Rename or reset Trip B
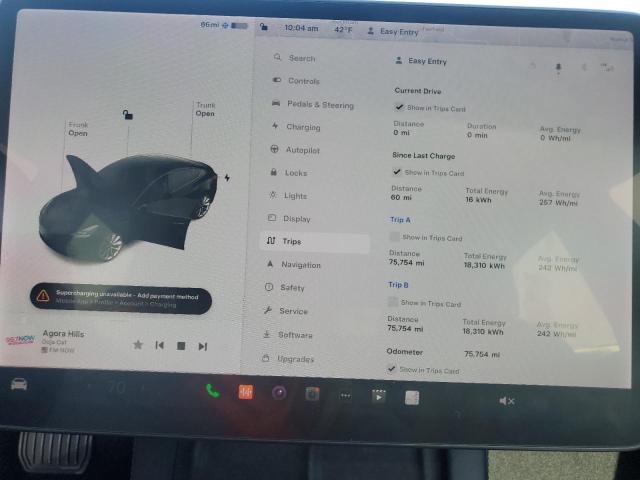The image size is (640, 480). 398,284
